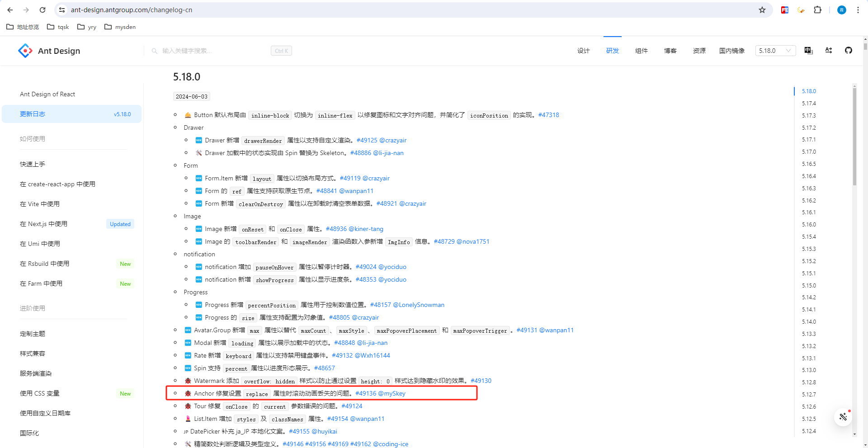Click the 地址总览 bookmark icon
868x448 pixels.
9,27
